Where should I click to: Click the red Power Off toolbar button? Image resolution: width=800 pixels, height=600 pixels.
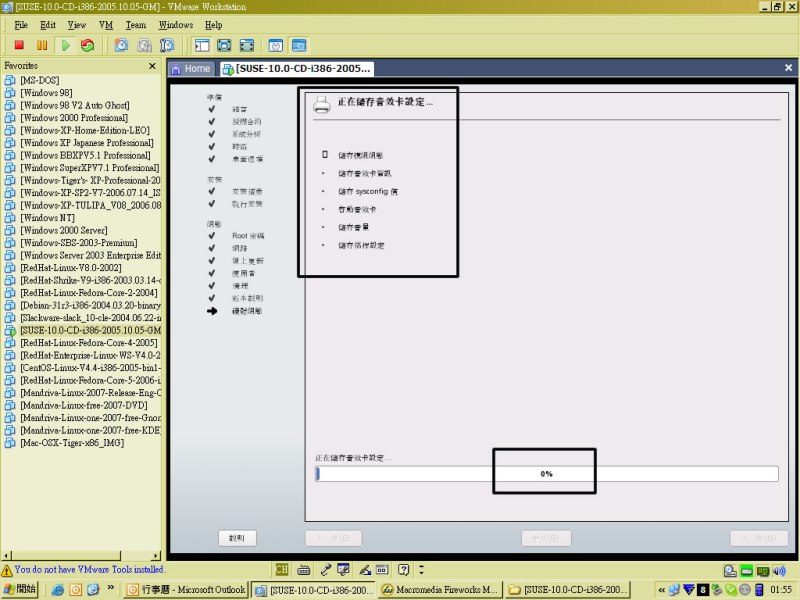click(x=19, y=45)
